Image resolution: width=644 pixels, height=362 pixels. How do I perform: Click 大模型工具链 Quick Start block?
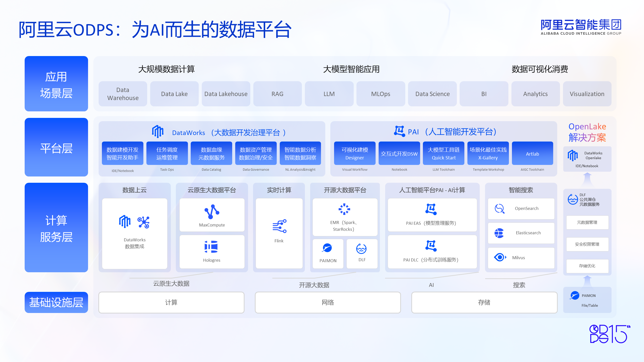[444, 153]
